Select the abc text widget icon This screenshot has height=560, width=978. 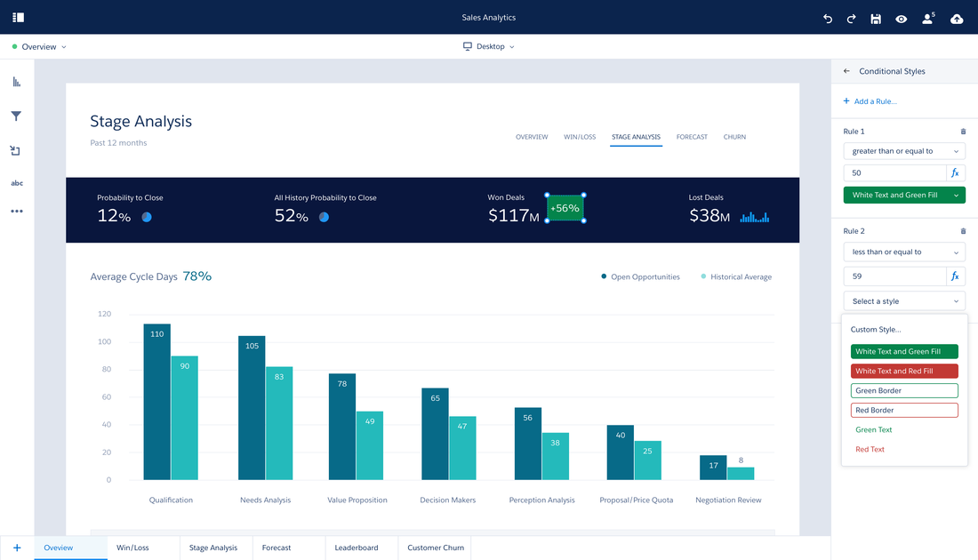click(x=17, y=183)
